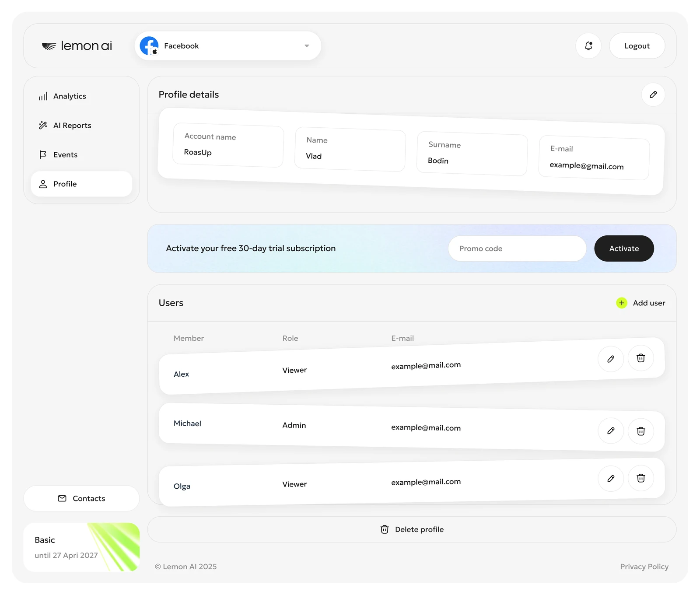
Task: Click the lemon ai logo
Action: pos(77,45)
